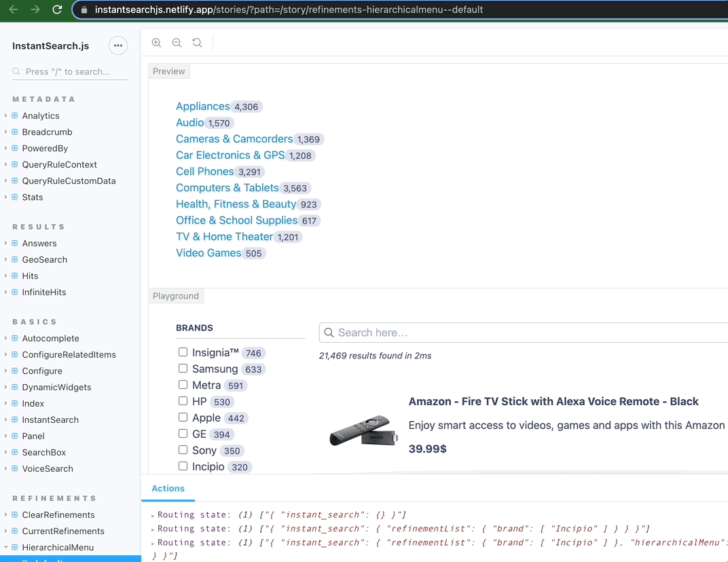
Task: Click the component icon next to Index
Action: point(15,403)
